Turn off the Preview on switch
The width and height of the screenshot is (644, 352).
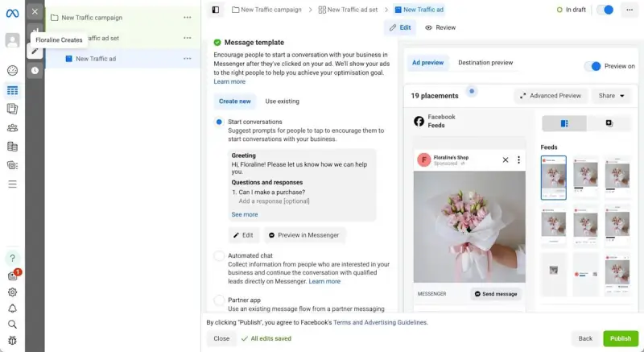592,66
